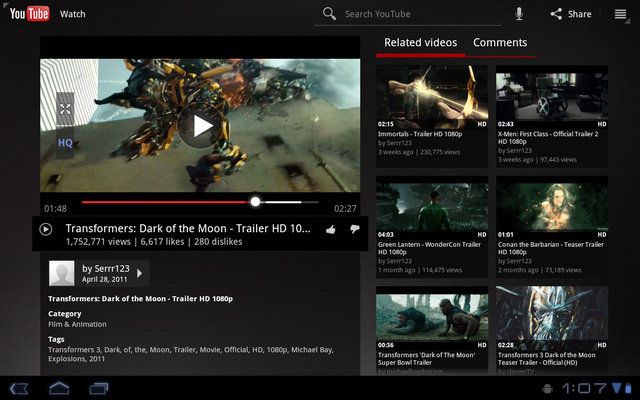Click 'April 28, 2011' upload date

click(104, 280)
